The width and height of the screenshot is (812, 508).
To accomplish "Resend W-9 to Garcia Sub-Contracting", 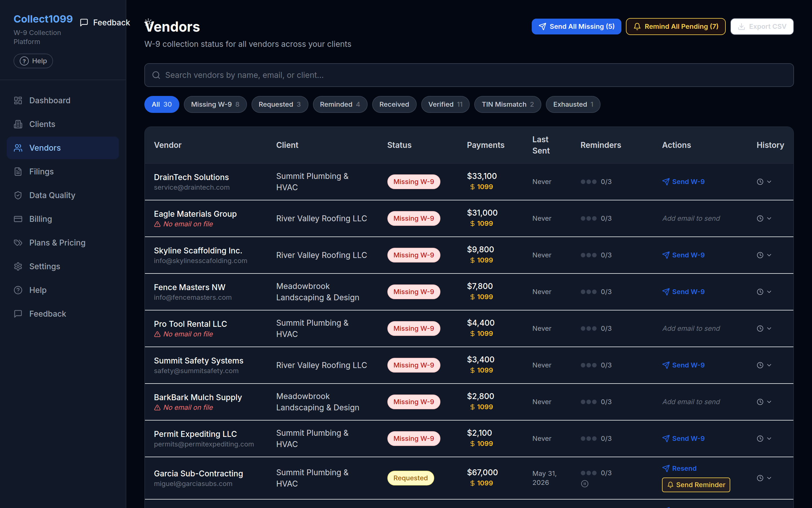I will 679,468.
